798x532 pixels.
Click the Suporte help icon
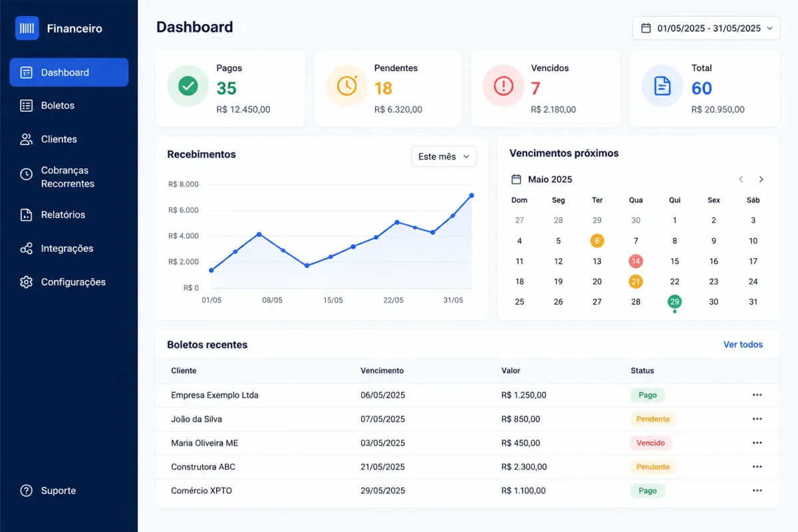click(x=27, y=491)
